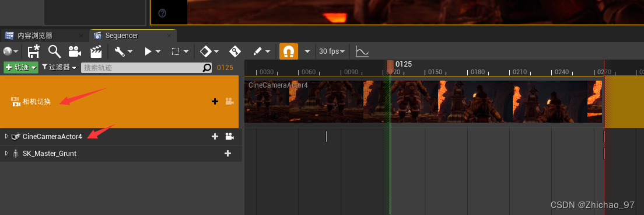Select the Sequencer tab
The image size is (644, 215).
point(122,36)
